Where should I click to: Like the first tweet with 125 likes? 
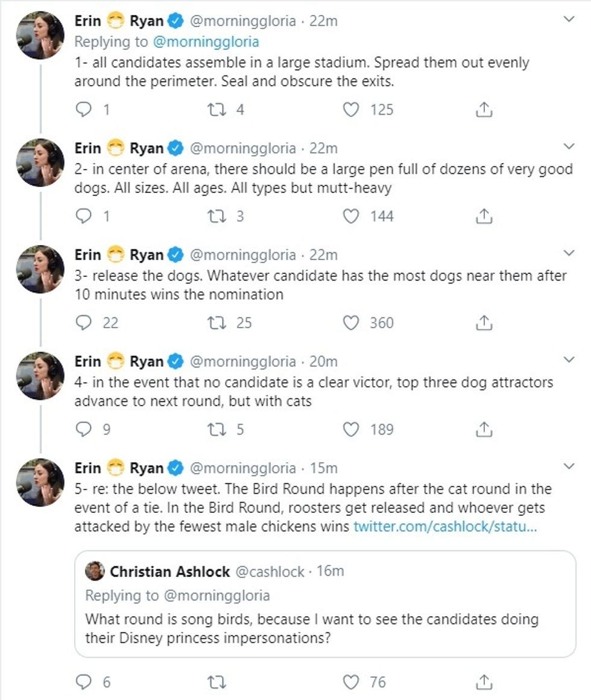tap(351, 110)
